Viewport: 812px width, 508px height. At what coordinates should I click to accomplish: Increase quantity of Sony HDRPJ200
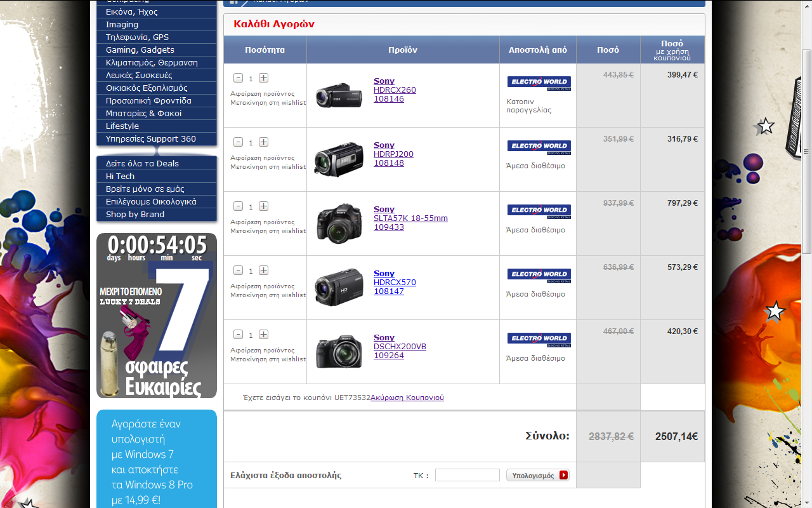263,142
